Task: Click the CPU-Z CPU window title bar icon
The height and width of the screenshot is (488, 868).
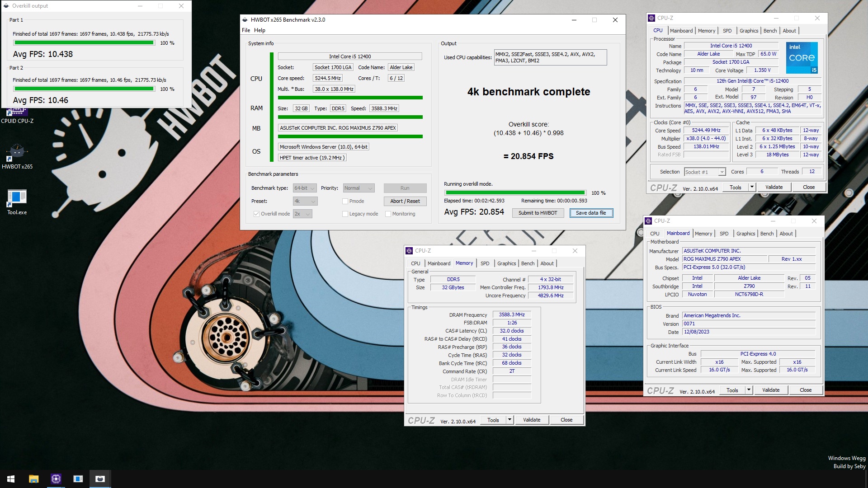Action: [x=651, y=18]
